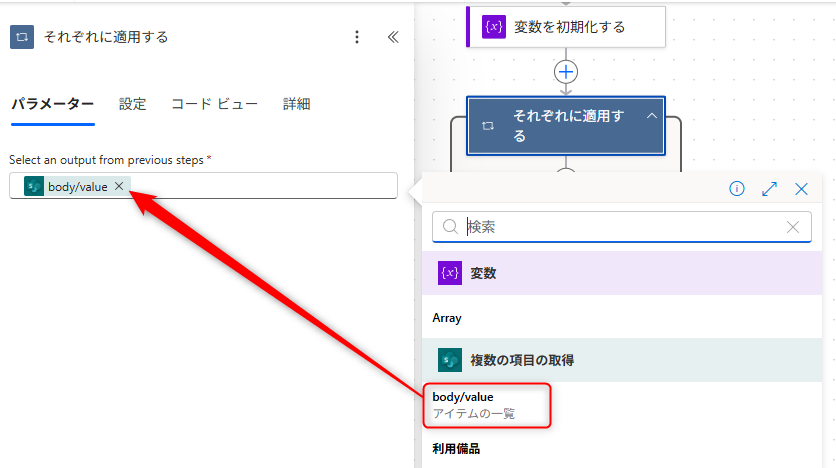Viewport: 836px width, 468px height.
Task: Collapse the 変数 section header
Action: [622, 273]
